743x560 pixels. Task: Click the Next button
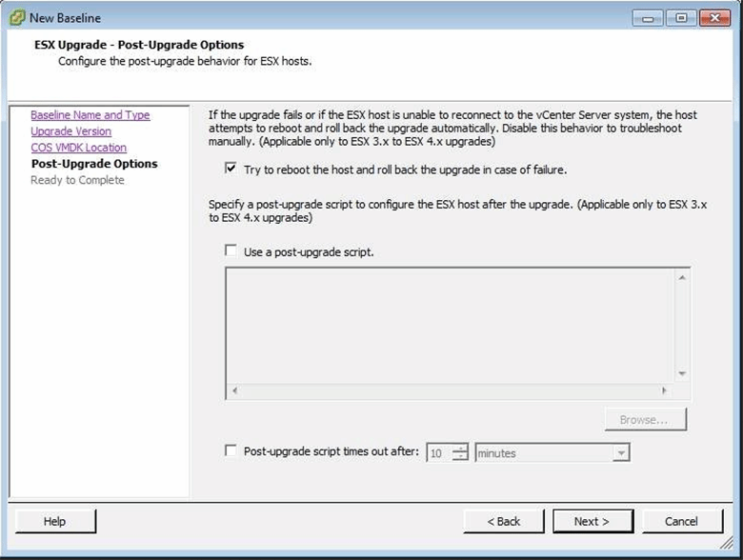point(591,521)
